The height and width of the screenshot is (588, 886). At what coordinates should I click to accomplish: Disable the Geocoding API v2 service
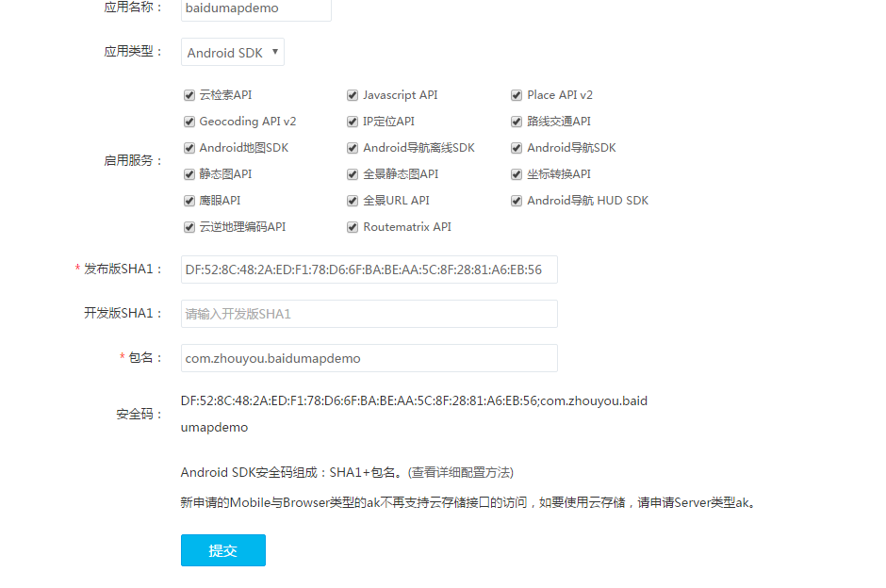189,122
